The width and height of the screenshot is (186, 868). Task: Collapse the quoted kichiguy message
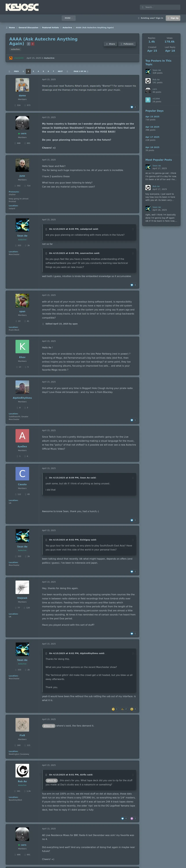point(133,540)
